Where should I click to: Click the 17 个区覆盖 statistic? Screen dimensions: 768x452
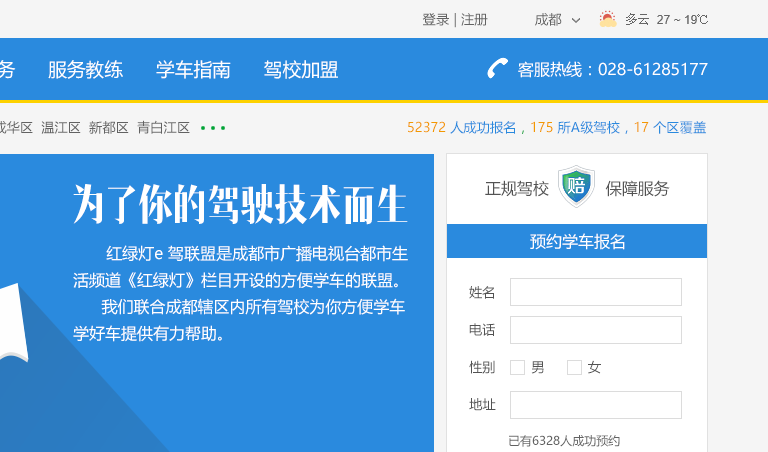(x=670, y=128)
